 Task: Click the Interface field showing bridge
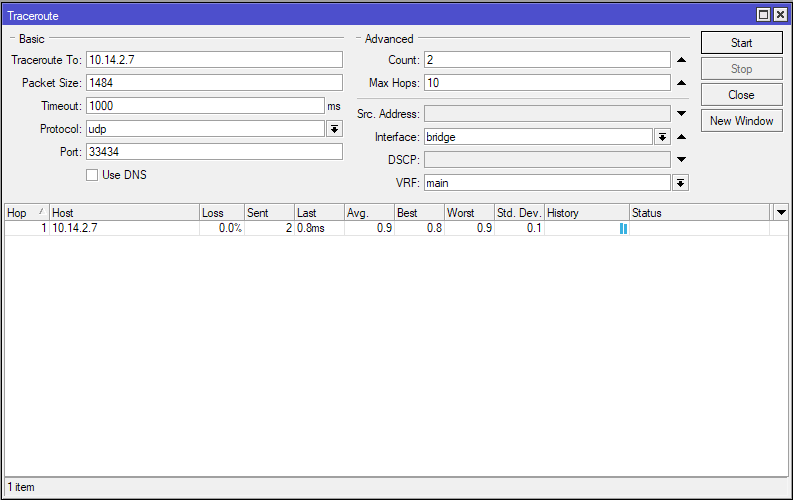click(x=538, y=137)
